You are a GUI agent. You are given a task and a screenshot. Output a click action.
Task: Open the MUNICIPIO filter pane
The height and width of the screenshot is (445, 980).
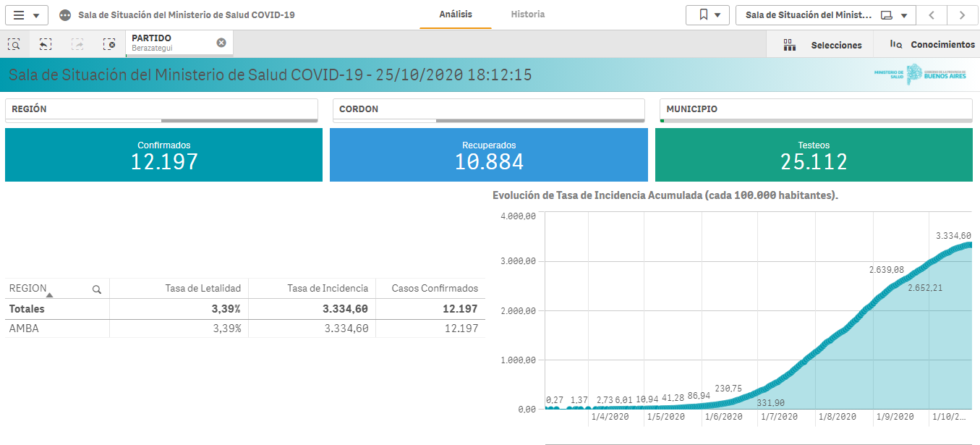coord(815,109)
